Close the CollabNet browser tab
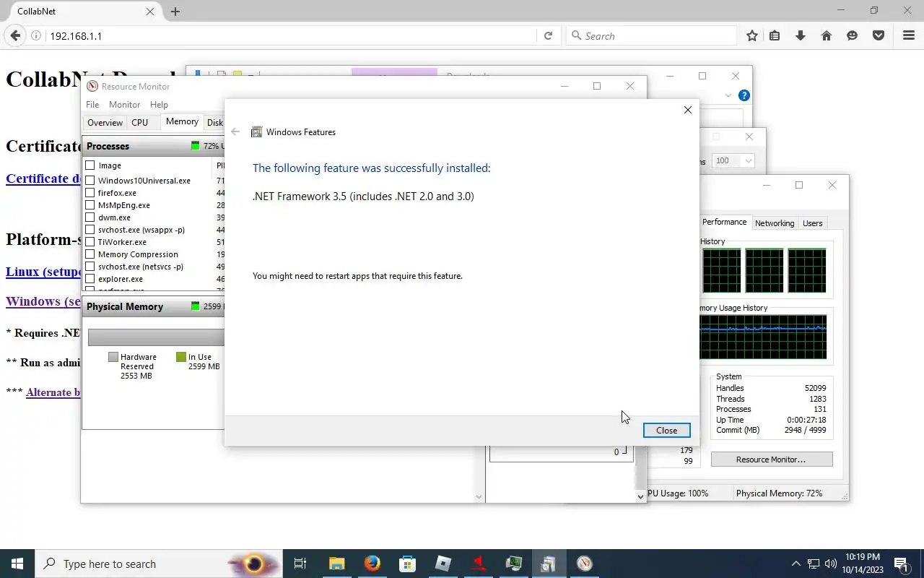This screenshot has height=578, width=924. (x=150, y=12)
